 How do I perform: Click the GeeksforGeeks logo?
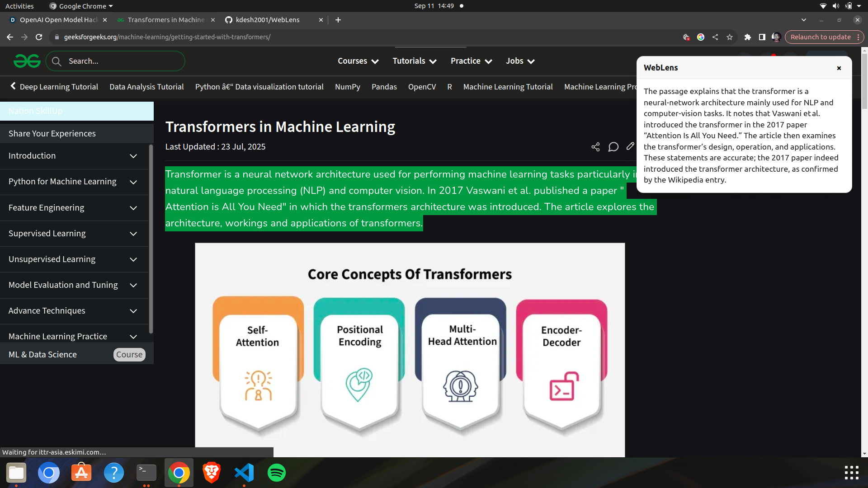(27, 61)
